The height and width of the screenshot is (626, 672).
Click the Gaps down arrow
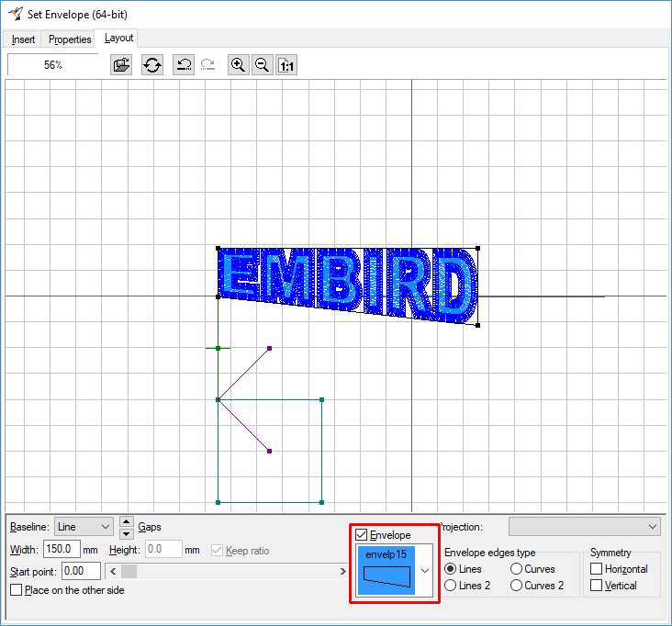pos(127,532)
